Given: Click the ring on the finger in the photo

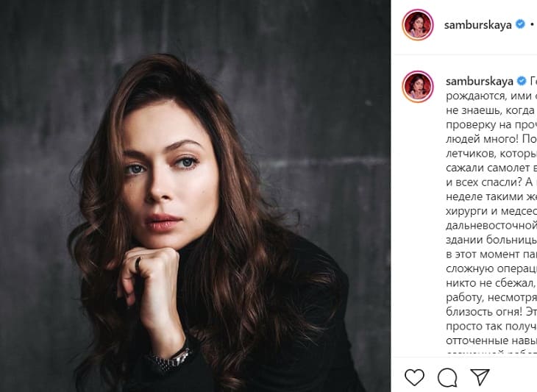Looking at the screenshot, I should pyautogui.click(x=138, y=262).
